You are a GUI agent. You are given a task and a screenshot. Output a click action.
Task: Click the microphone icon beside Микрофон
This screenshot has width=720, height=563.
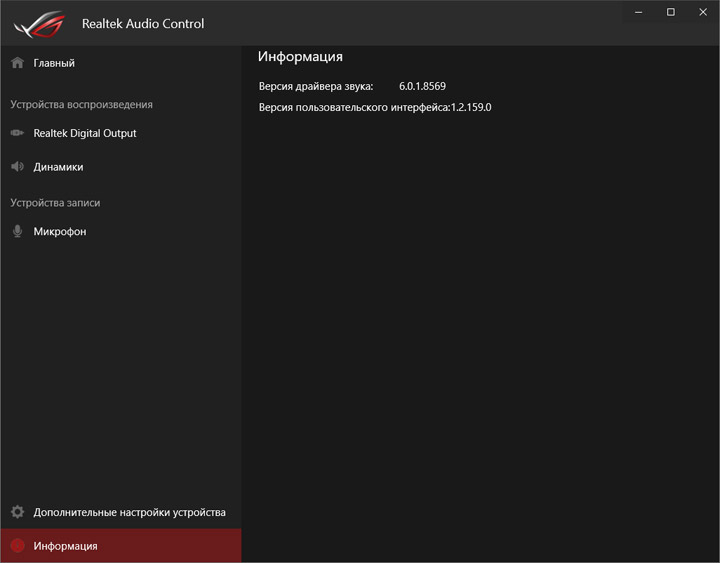click(17, 232)
